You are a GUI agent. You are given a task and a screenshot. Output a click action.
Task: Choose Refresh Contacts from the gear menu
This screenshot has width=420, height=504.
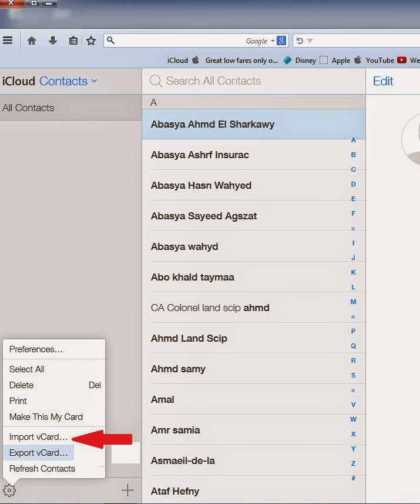(x=54, y=469)
